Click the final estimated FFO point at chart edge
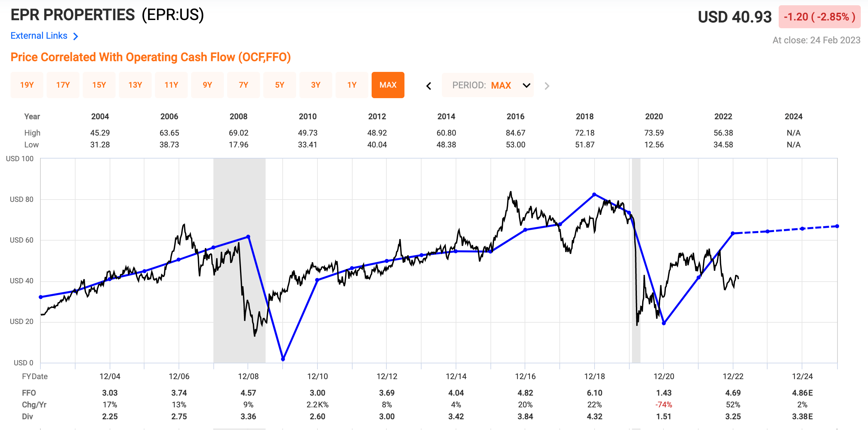This screenshot has height=430, width=868. pos(837,226)
